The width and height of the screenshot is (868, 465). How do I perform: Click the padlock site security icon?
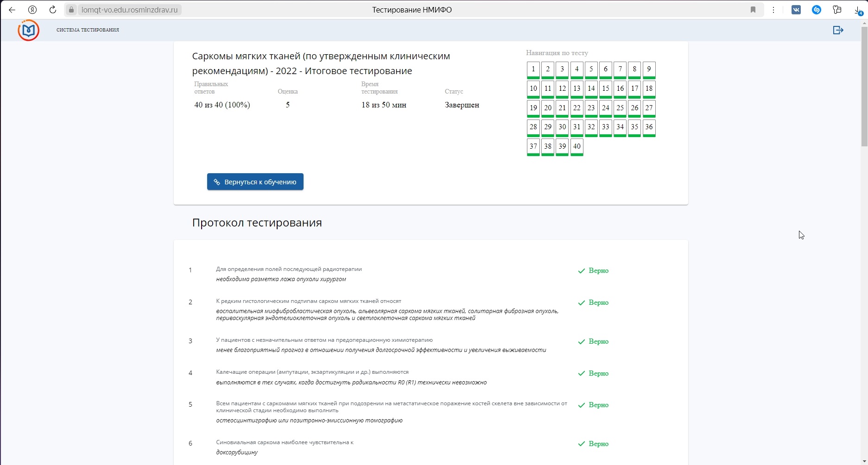point(71,10)
